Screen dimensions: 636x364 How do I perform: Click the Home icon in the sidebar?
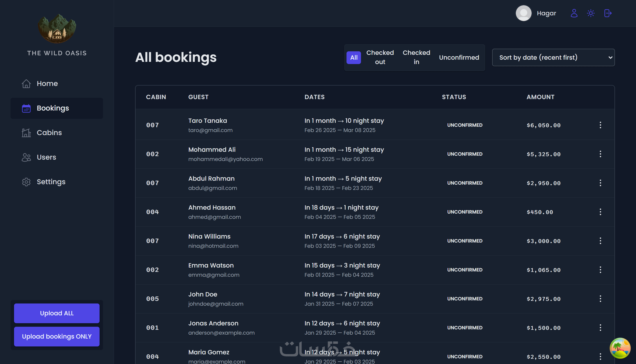(x=26, y=84)
